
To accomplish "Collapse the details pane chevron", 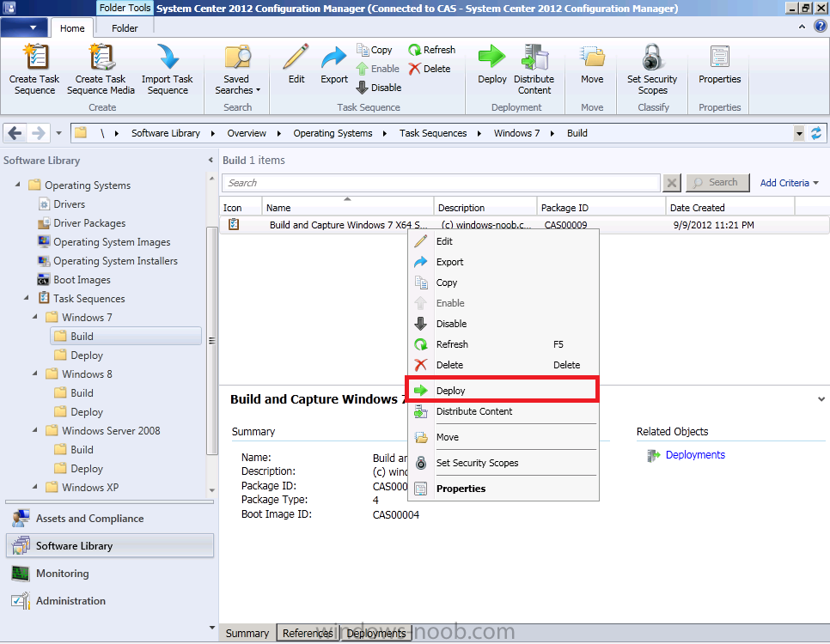I will 821,399.
